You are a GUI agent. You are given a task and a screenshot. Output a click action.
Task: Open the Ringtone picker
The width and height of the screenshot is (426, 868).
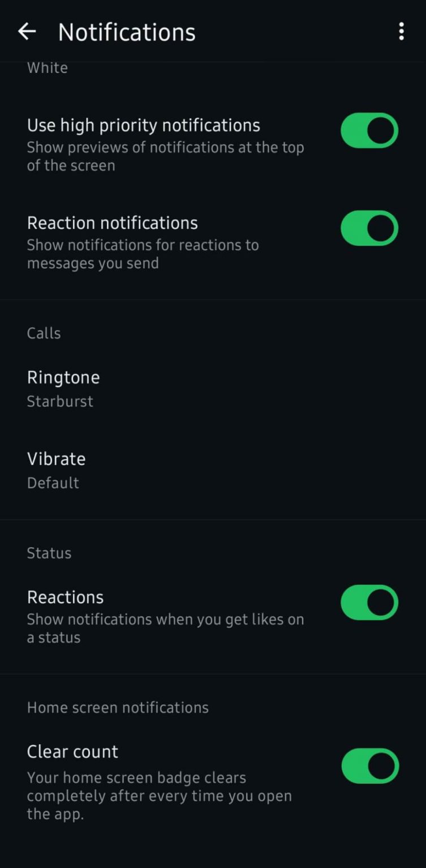63,377
